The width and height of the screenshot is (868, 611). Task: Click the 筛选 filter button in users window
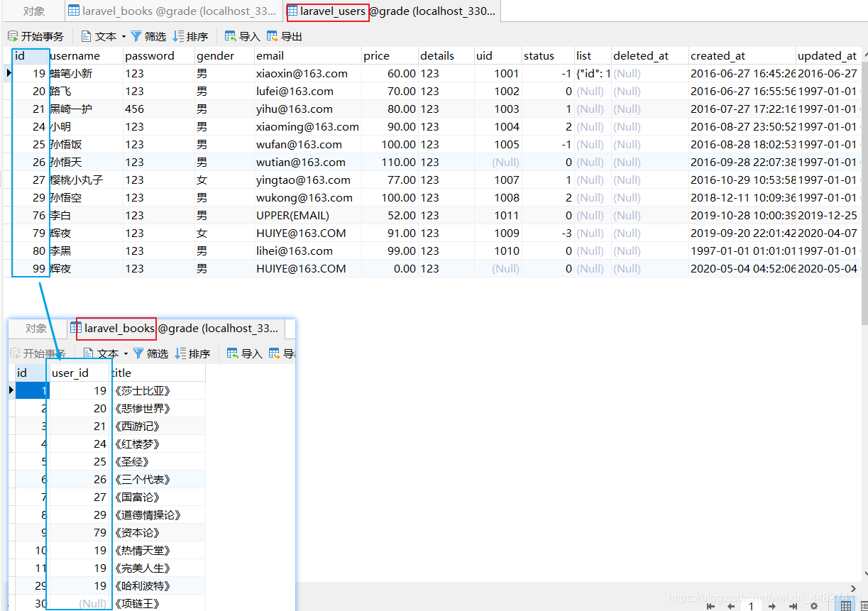(x=148, y=36)
